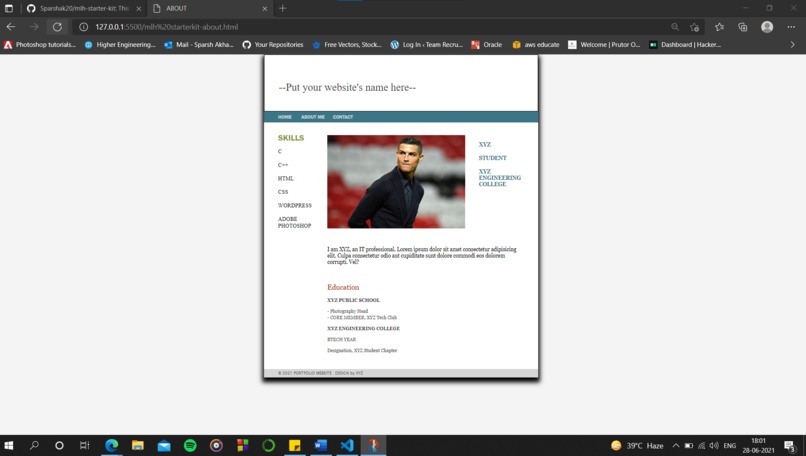
Task: Switch to the Sparshak20/mlh-starter-kit GitHub tab
Action: coord(84,8)
